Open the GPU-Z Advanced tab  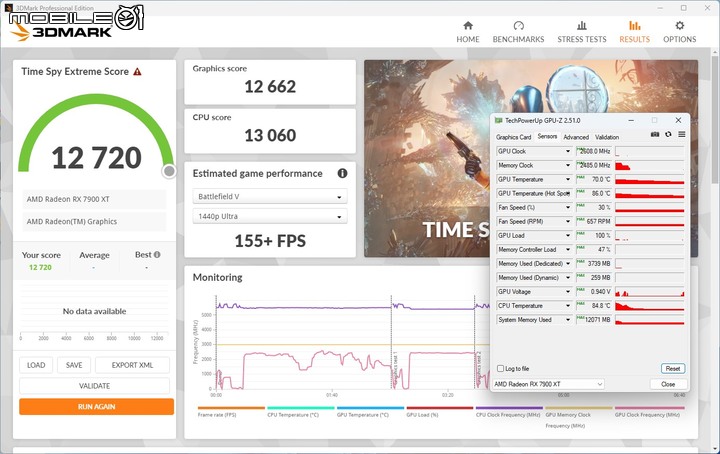[x=576, y=137]
